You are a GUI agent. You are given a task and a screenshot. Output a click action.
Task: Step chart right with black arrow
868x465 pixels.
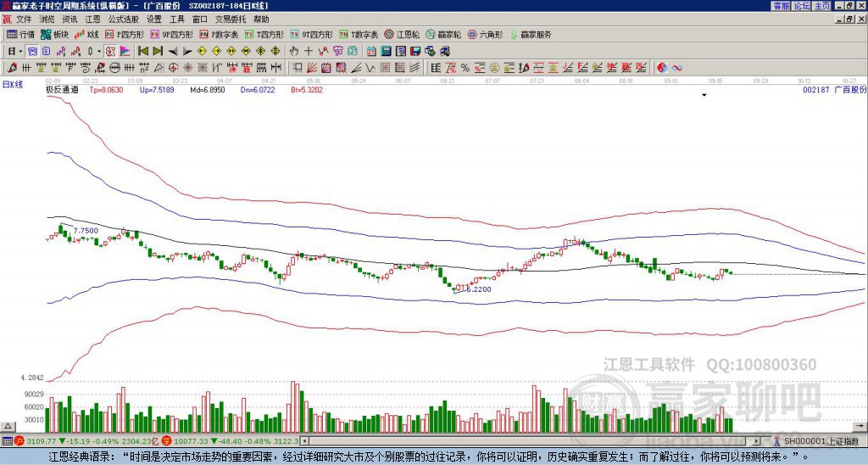187,52
